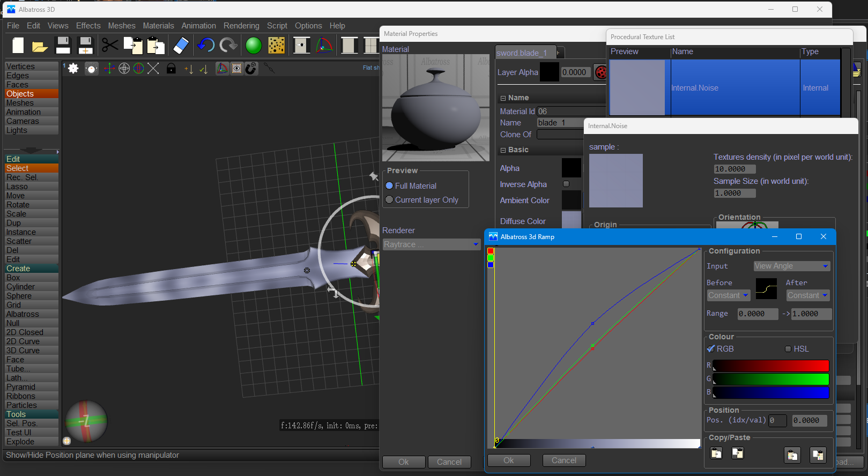This screenshot has height=476, width=868.
Task: Open the Effects menu
Action: point(88,26)
